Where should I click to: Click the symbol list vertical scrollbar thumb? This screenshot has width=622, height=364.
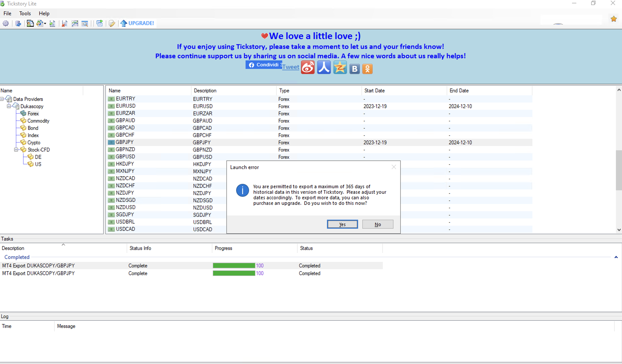pos(619,170)
